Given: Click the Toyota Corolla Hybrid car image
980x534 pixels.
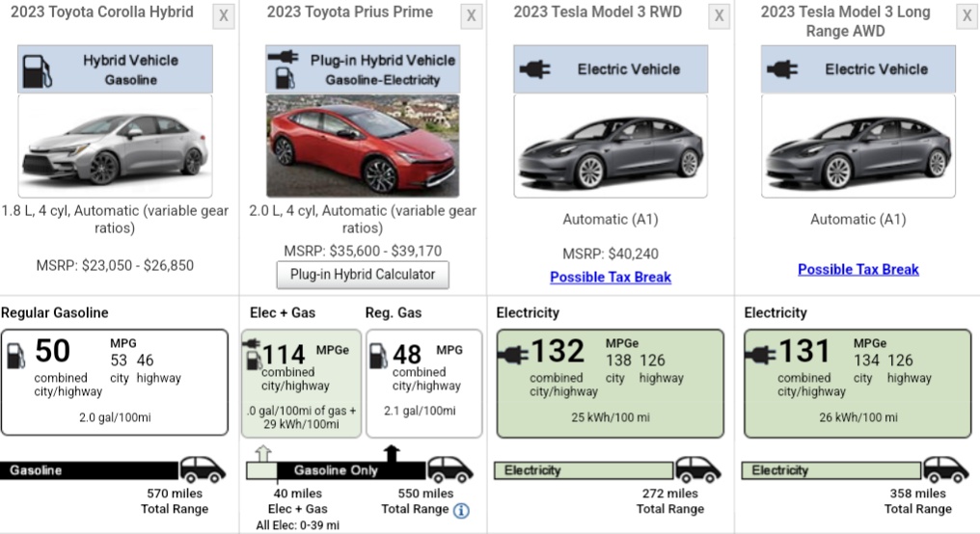Looking at the screenshot, I should click(x=114, y=147).
